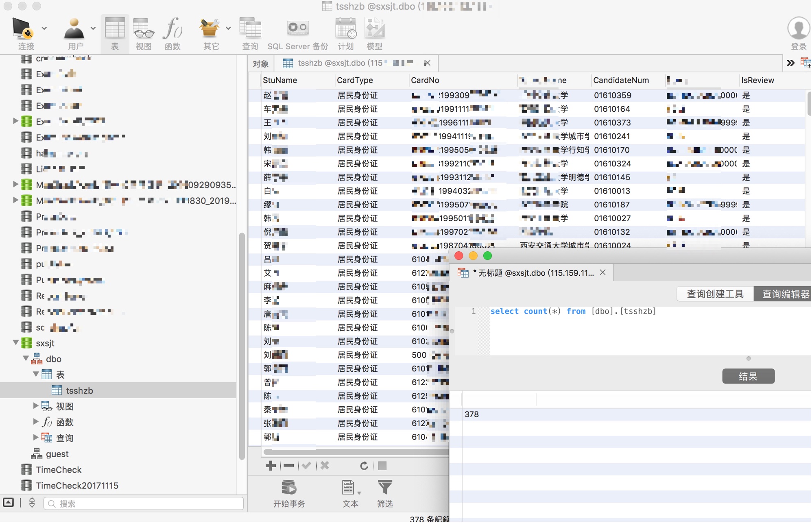The image size is (812, 523).
Task: Open the dropdown arrow next to 用户
Action: [x=93, y=28]
